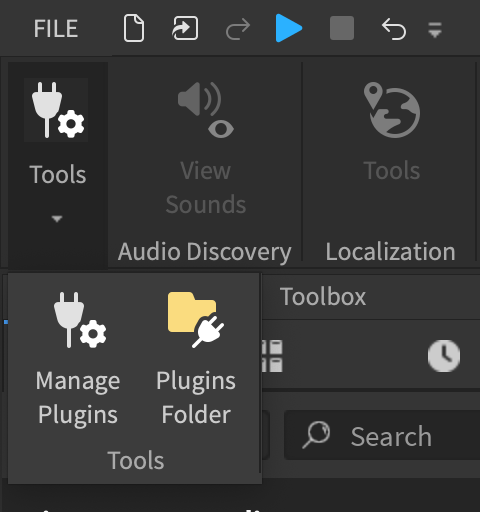Click the Toolbox grid view icon

tap(272, 356)
